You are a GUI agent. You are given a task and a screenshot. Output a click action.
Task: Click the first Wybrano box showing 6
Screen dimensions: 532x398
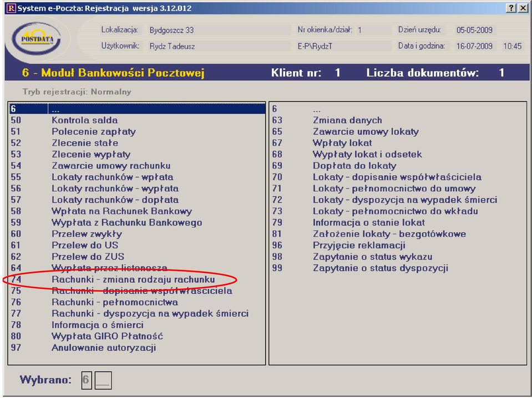point(87,380)
